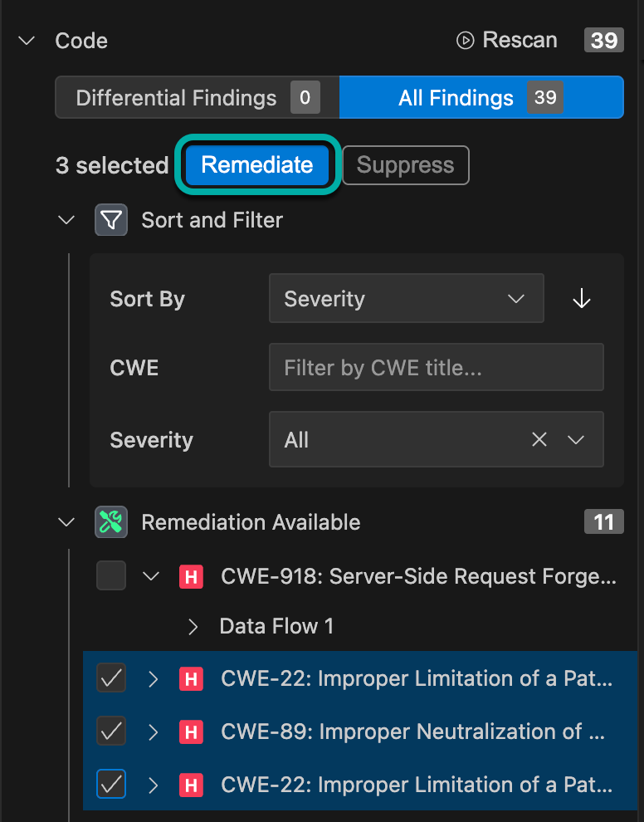The height and width of the screenshot is (822, 644).
Task: Click the Suppress button
Action: (405, 165)
